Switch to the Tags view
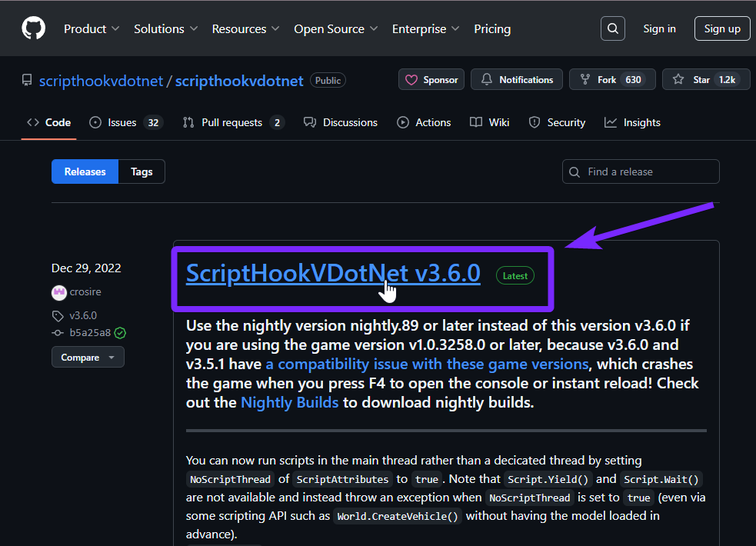The height and width of the screenshot is (546, 756). (x=142, y=171)
